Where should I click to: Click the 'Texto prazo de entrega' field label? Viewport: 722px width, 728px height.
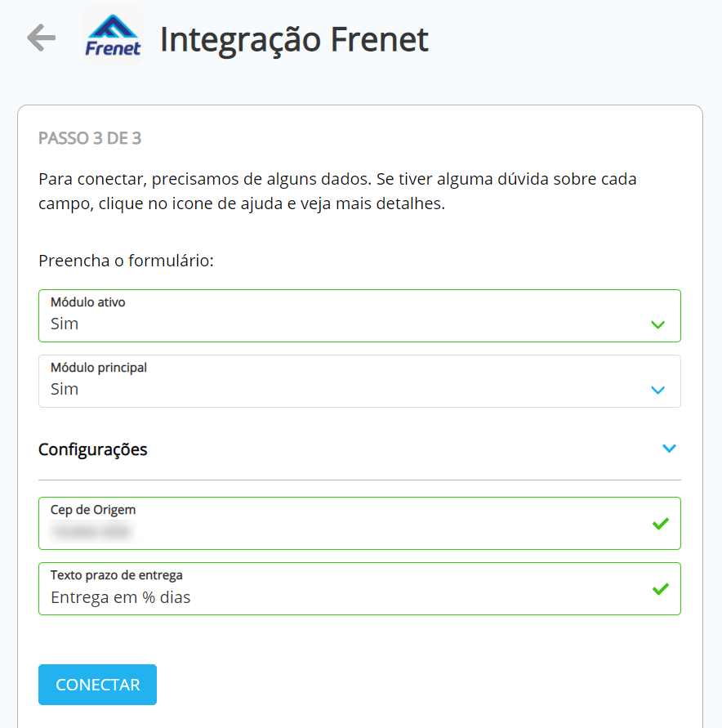pos(117,575)
